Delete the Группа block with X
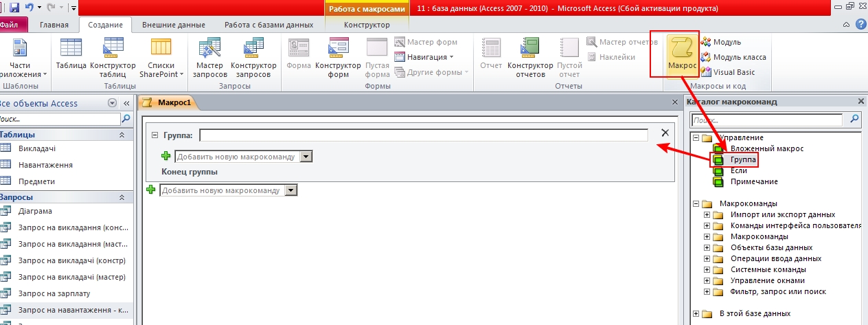Image resolution: width=868 pixels, height=325 pixels. 664,133
